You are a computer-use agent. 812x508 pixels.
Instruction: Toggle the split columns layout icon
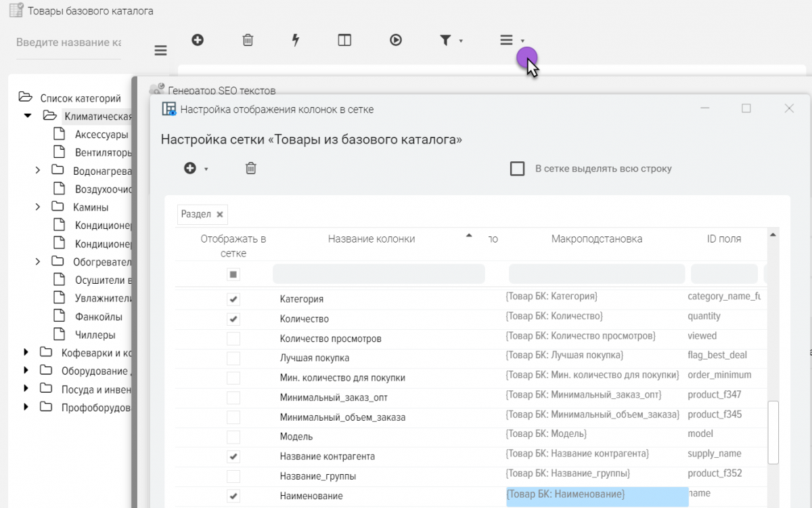344,40
